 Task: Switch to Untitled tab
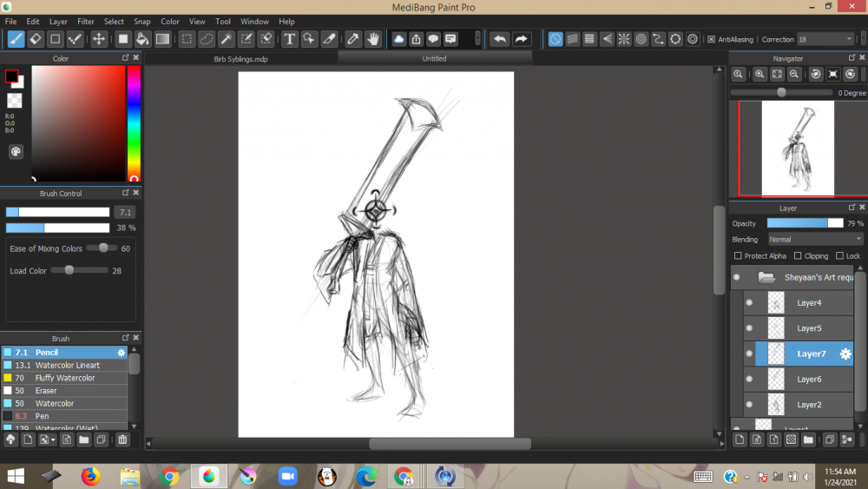(435, 58)
